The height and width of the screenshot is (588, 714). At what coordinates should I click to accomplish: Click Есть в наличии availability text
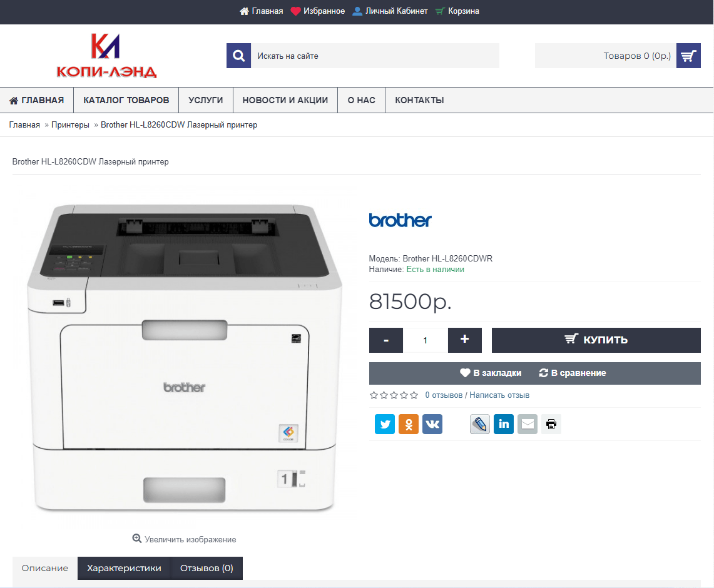(x=436, y=270)
